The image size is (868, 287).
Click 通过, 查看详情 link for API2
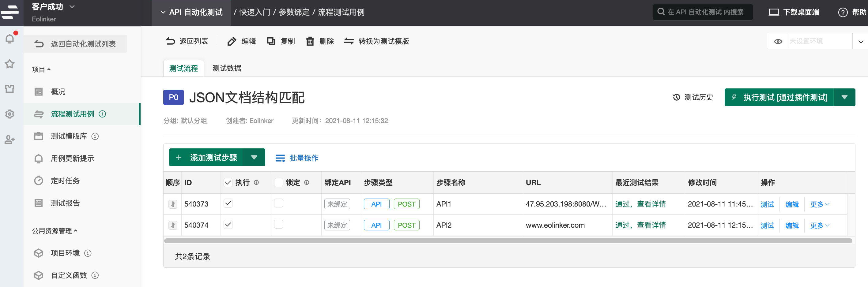pyautogui.click(x=640, y=225)
